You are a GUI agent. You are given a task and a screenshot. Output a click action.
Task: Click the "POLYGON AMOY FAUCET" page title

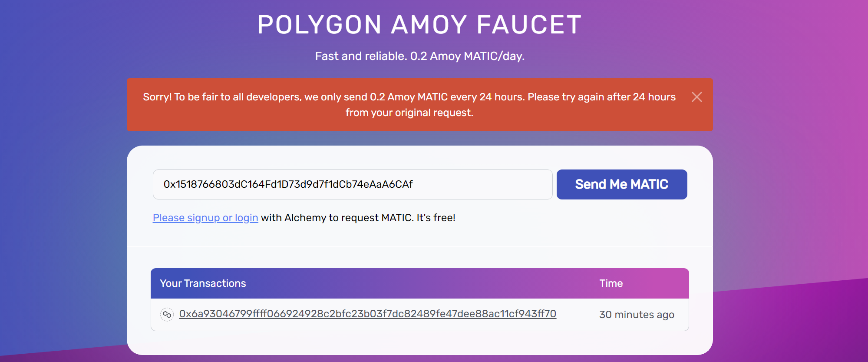pos(419,25)
